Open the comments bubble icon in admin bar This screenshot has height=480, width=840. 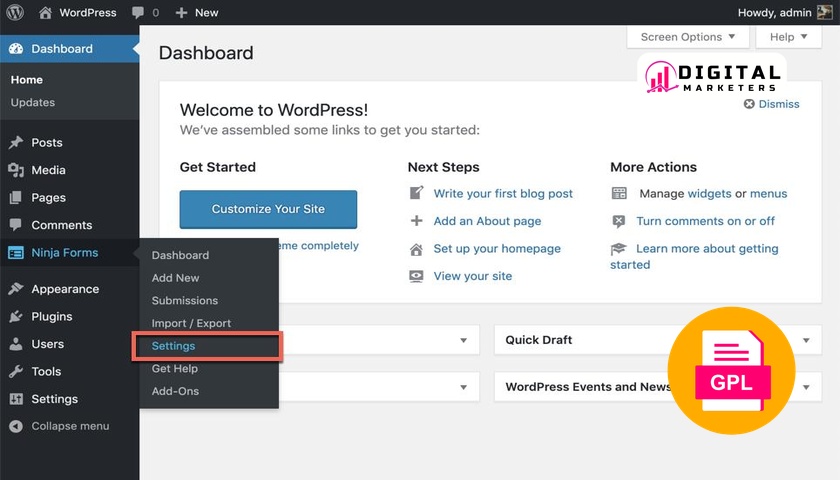pos(138,12)
